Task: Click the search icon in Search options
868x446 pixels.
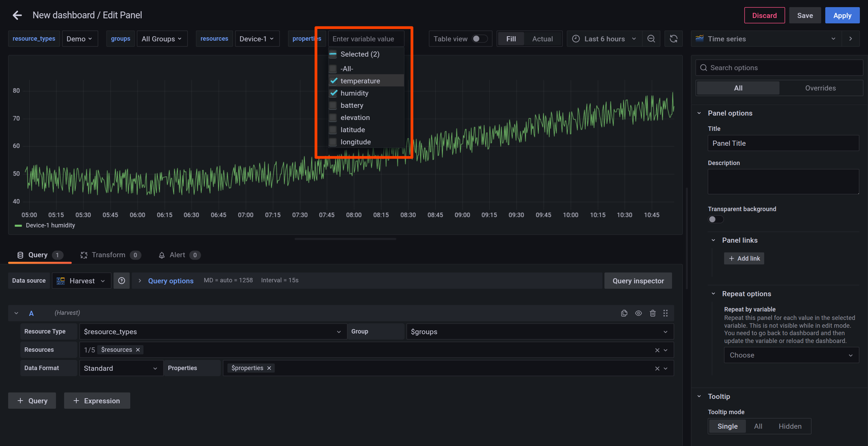Action: click(703, 67)
